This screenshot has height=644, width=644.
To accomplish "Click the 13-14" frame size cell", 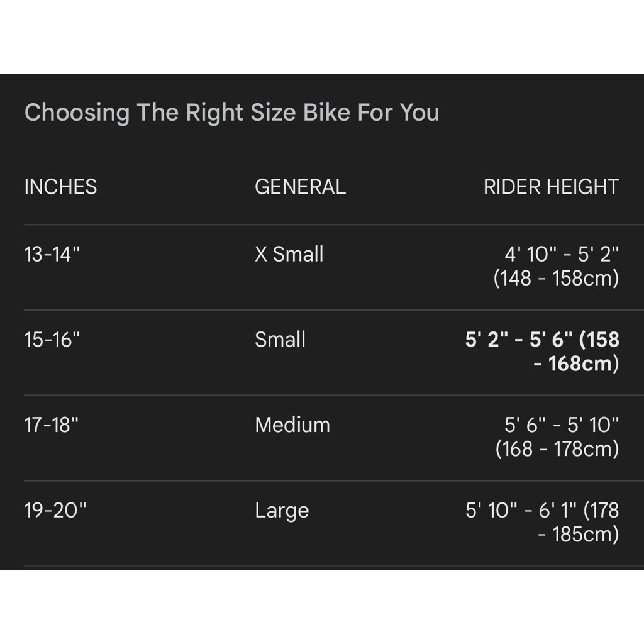I will [x=52, y=254].
